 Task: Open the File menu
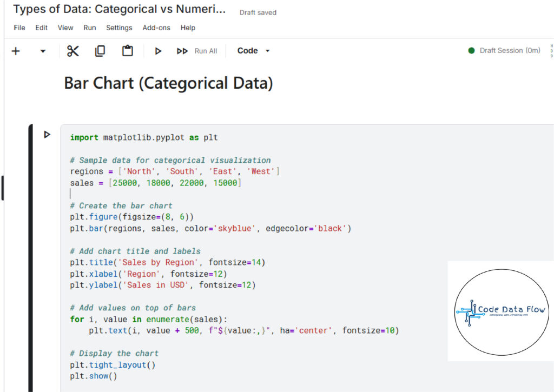19,28
